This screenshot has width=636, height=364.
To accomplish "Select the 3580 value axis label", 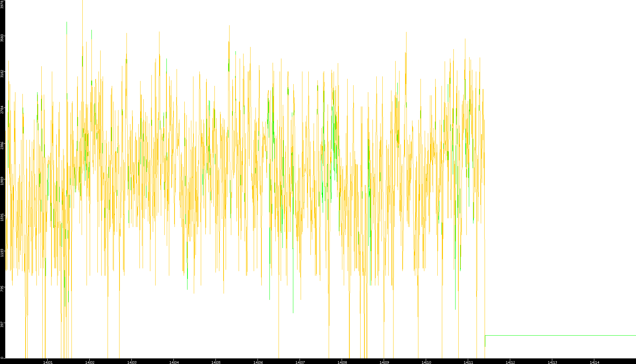I will coord(2,38).
